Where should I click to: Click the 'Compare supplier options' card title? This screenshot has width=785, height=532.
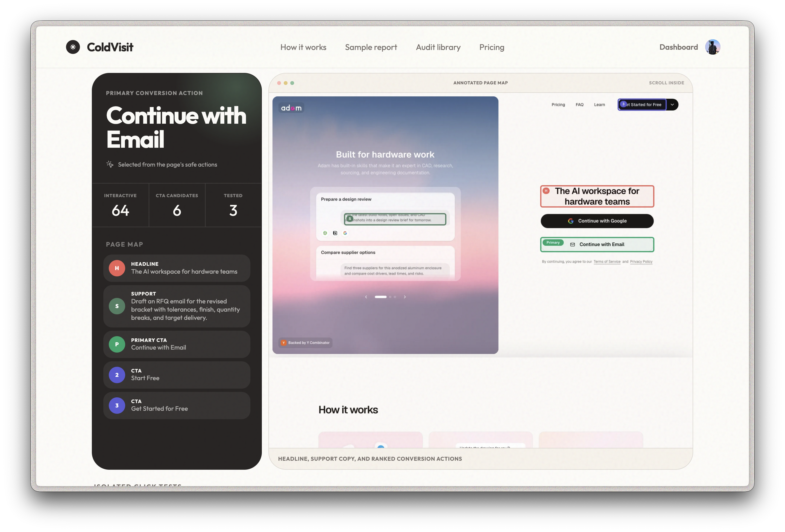pos(348,253)
